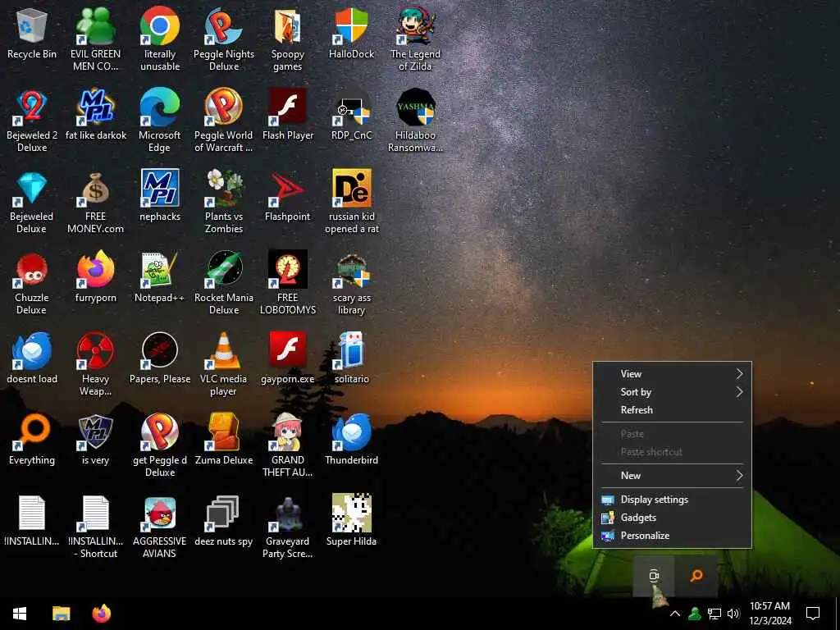Click the Graveyard Party Scre... icon

(x=288, y=527)
